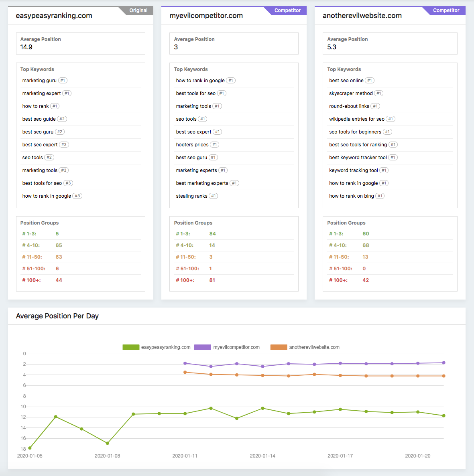Image resolution: width=474 pixels, height=476 pixels.
Task: Click the 'how to rank' keyword
Action: coord(36,106)
